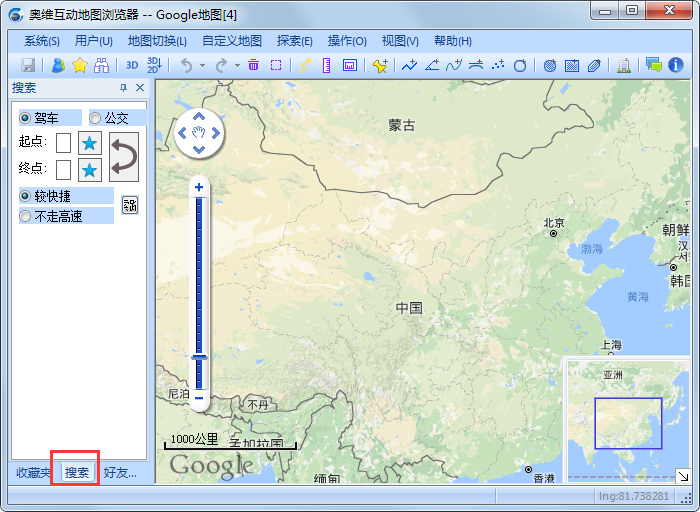The height and width of the screenshot is (512, 700).
Task: Click the arc line tool icon
Action: (x=476, y=65)
